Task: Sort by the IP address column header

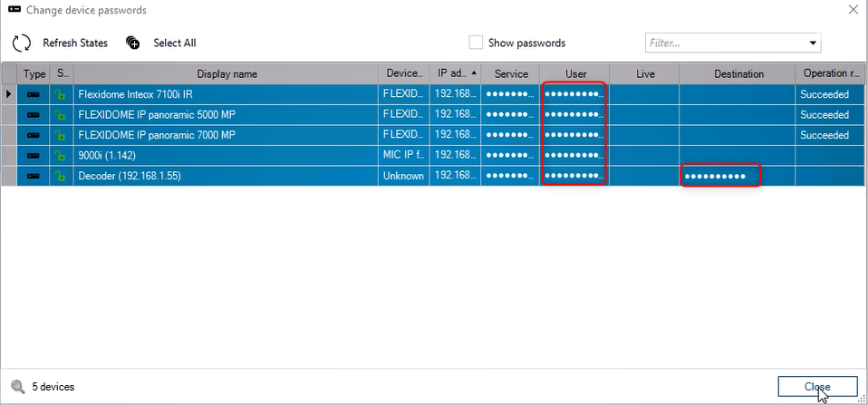Action: (x=455, y=73)
